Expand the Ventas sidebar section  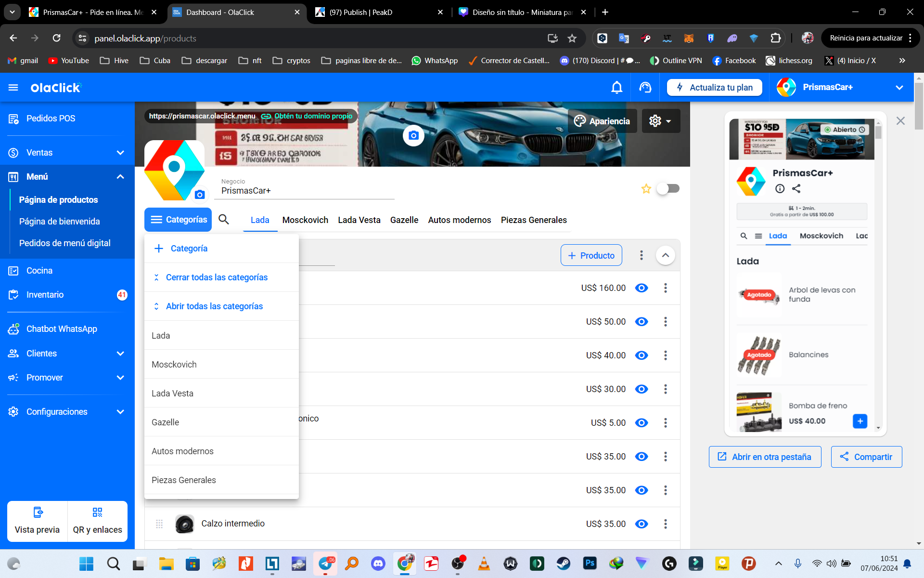click(67, 153)
